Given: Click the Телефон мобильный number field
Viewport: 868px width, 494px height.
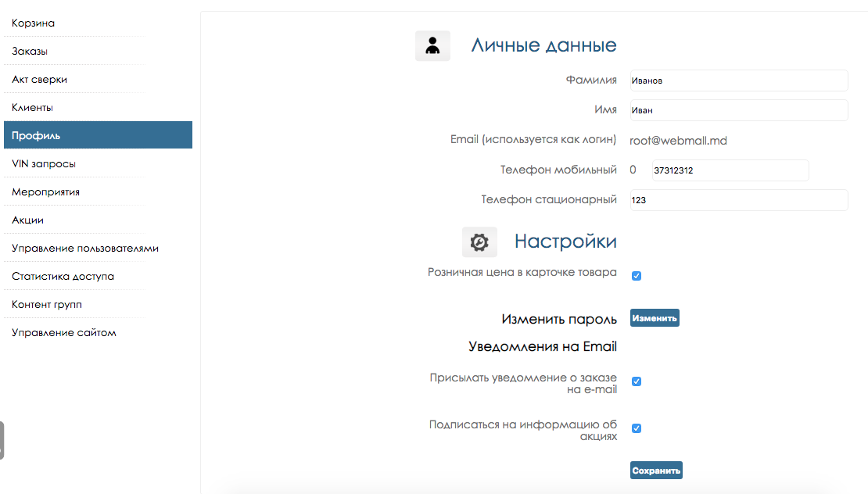Looking at the screenshot, I should pos(729,170).
